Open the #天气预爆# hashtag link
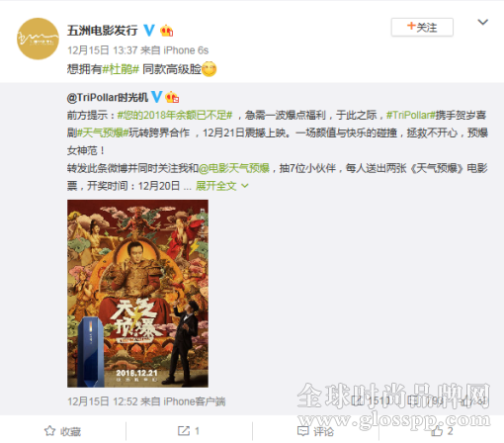 pos(103,133)
